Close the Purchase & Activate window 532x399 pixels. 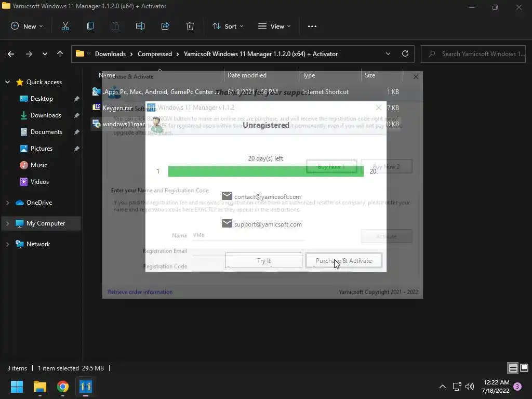point(416,77)
